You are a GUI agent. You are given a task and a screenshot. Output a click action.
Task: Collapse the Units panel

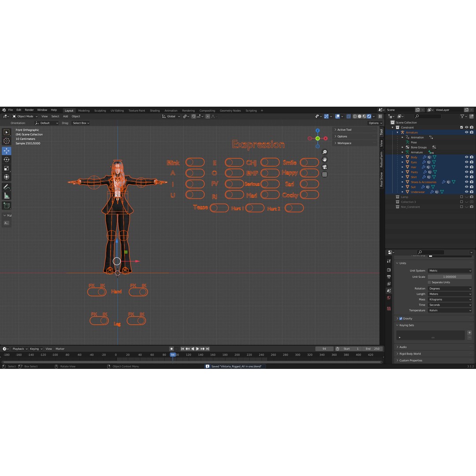[402, 263]
